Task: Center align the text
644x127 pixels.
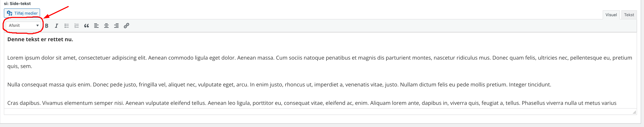Action: pyautogui.click(x=107, y=26)
